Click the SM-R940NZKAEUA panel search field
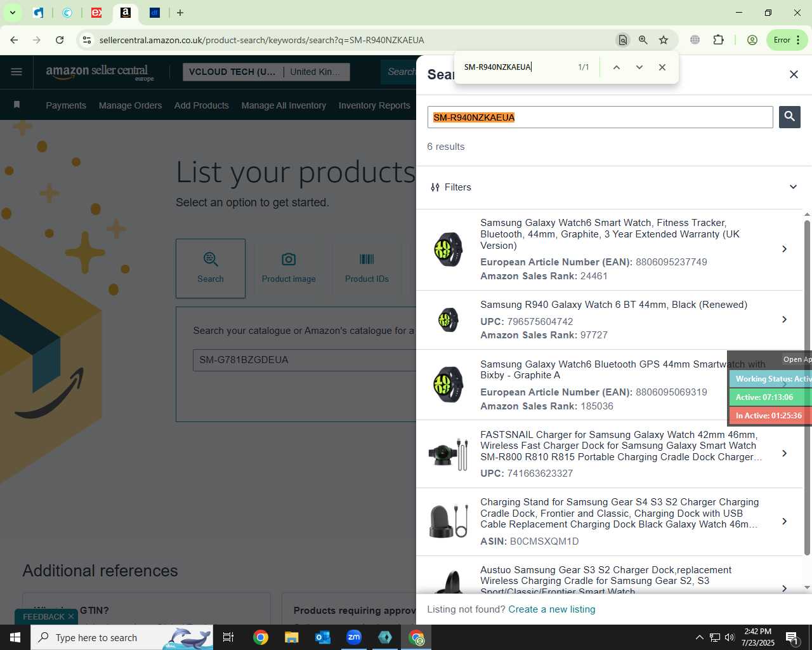This screenshot has width=812, height=650. [x=600, y=117]
